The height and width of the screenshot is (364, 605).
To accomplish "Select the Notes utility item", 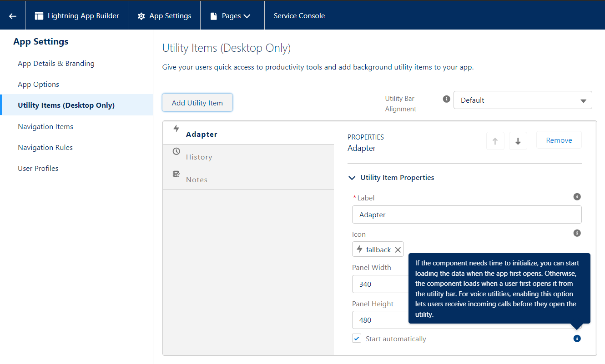I will [248, 179].
